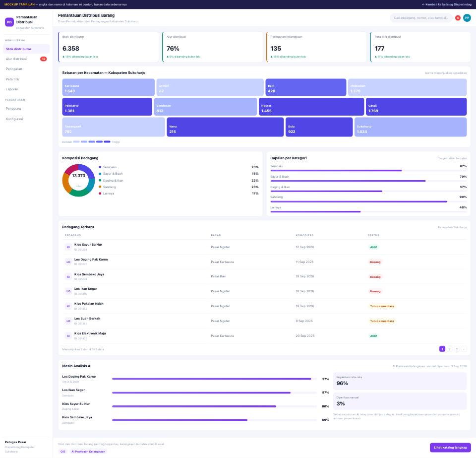Viewport: 476px width, 458px height.
Task: Click Aktif status of Kios Elektronik Maju
Action: [373, 336]
